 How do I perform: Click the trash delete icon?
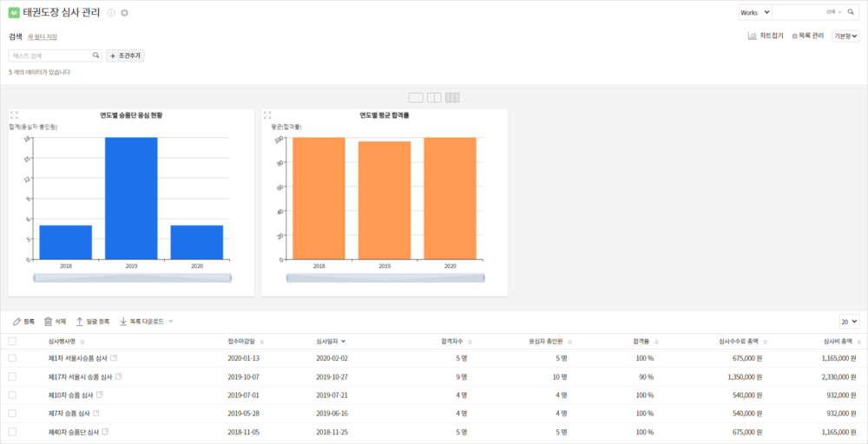coord(48,321)
